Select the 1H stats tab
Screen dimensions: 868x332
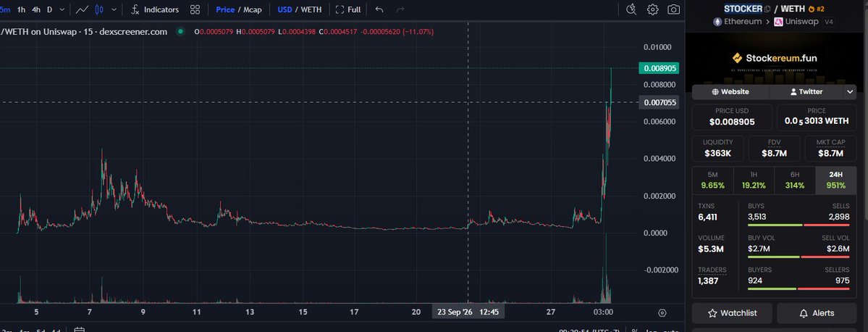[x=754, y=180]
